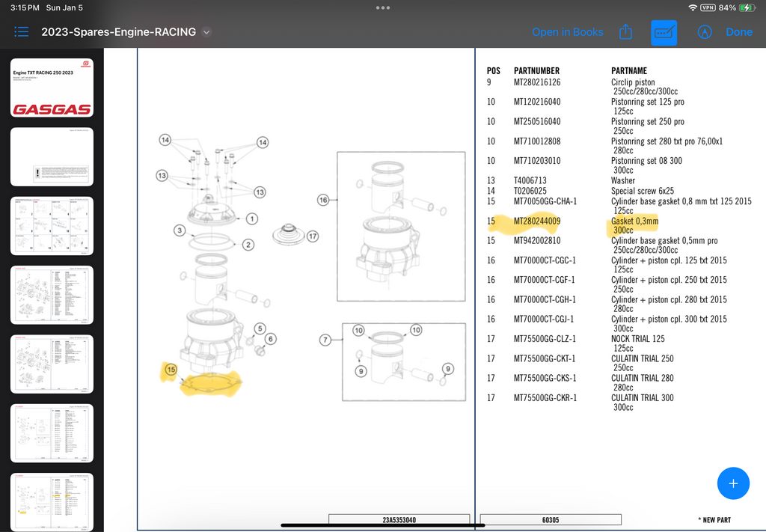Viewport: 766px width, 532px height.
Task: Expand the document title chevron dropdown
Action: [207, 32]
